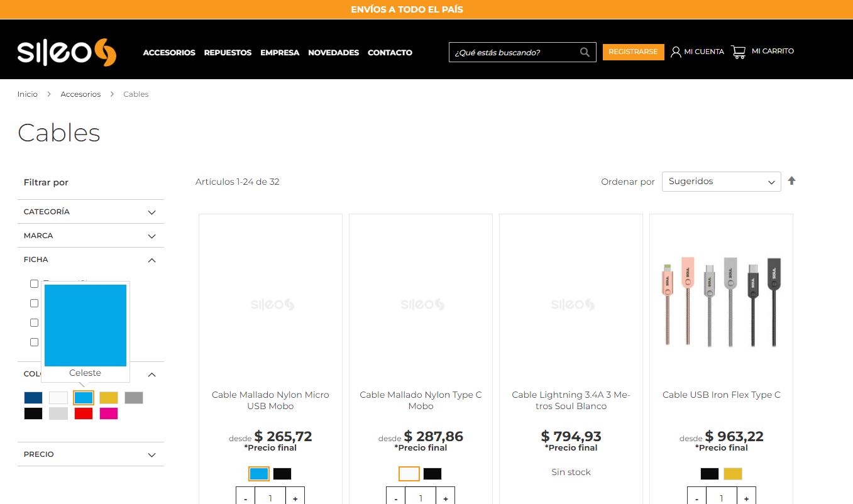Toggle the sort direction arrow icon
This screenshot has height=504, width=853.
(x=792, y=181)
